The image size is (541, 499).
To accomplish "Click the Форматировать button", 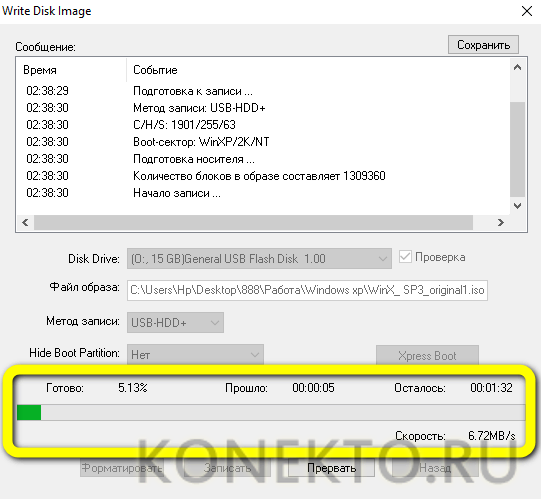I will 121,468.
